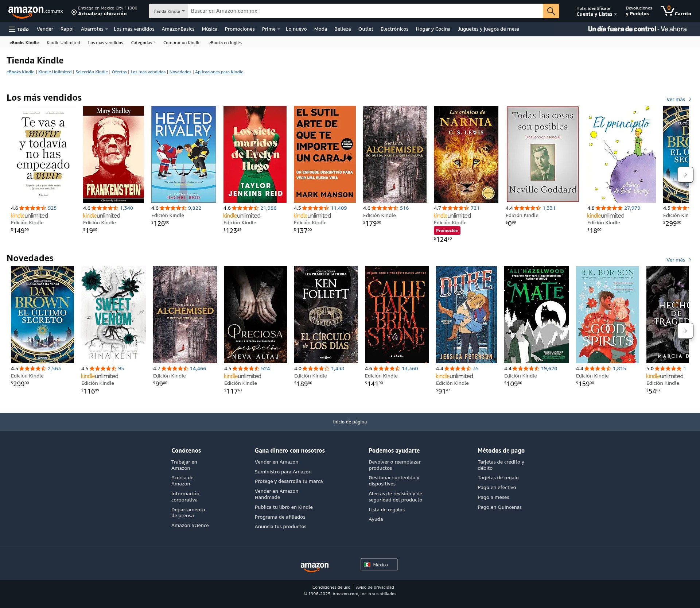The width and height of the screenshot is (700, 608).
Task: Open the shopping cart icon
Action: pyautogui.click(x=676, y=11)
